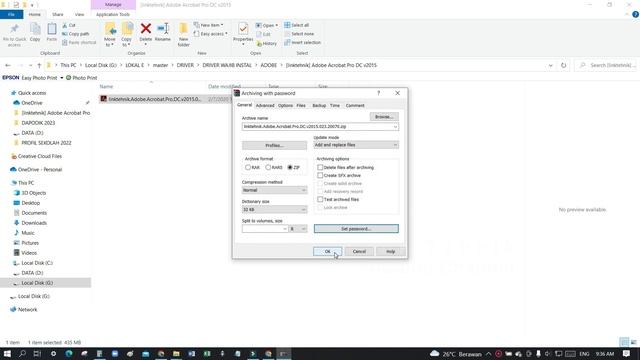Screen dimensions: 640x360
Task: Click the Copy to folder icon
Action: tap(127, 29)
